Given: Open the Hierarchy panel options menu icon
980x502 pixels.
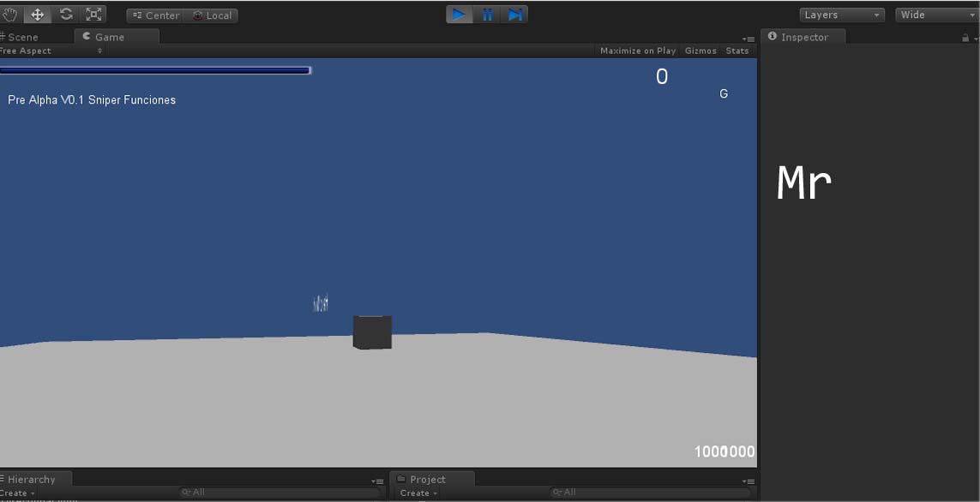Looking at the screenshot, I should tap(377, 481).
